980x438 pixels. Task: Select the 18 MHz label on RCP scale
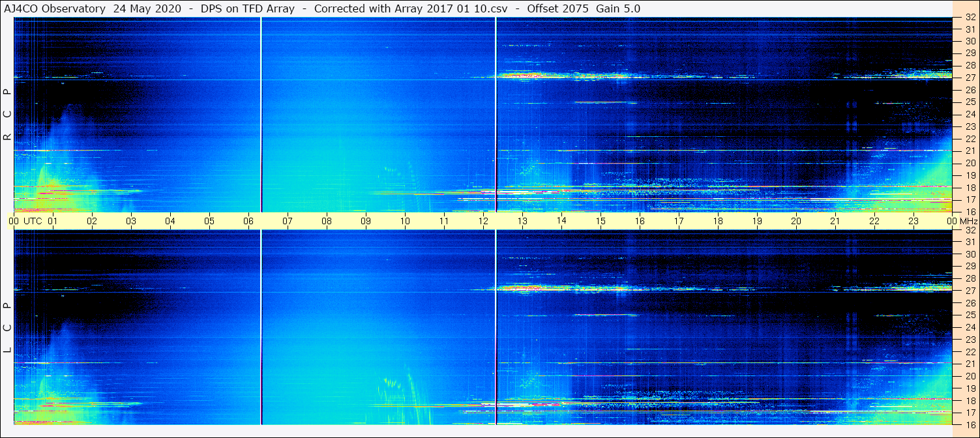[x=970, y=187]
